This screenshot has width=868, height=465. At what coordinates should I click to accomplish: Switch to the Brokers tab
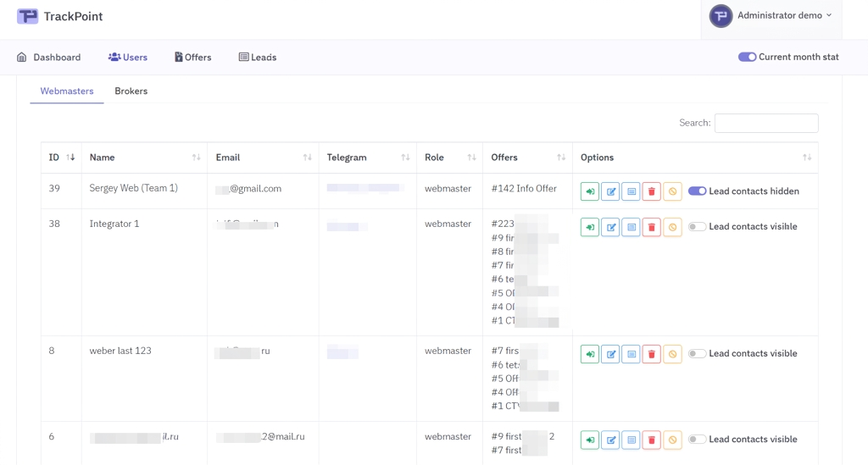(131, 91)
